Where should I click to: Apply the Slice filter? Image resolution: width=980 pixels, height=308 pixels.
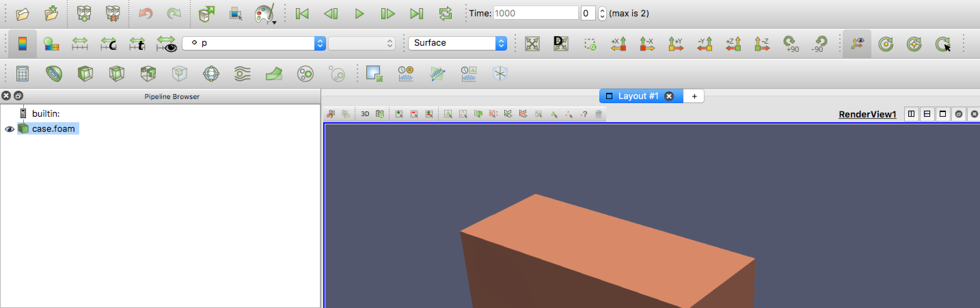(117, 73)
